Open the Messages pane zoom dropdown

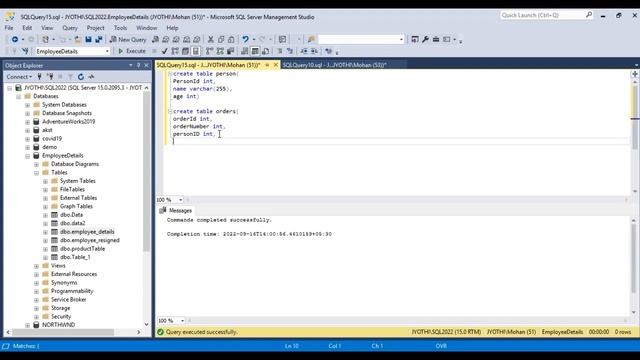(x=182, y=320)
